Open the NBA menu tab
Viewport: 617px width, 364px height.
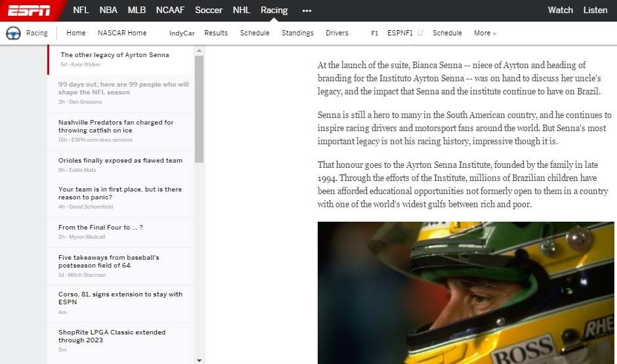(108, 10)
